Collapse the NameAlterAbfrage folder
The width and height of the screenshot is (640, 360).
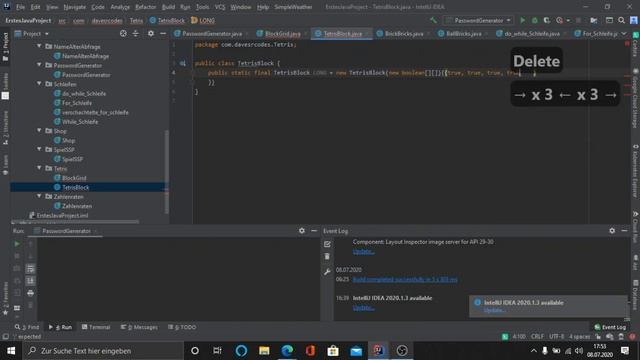point(39,47)
